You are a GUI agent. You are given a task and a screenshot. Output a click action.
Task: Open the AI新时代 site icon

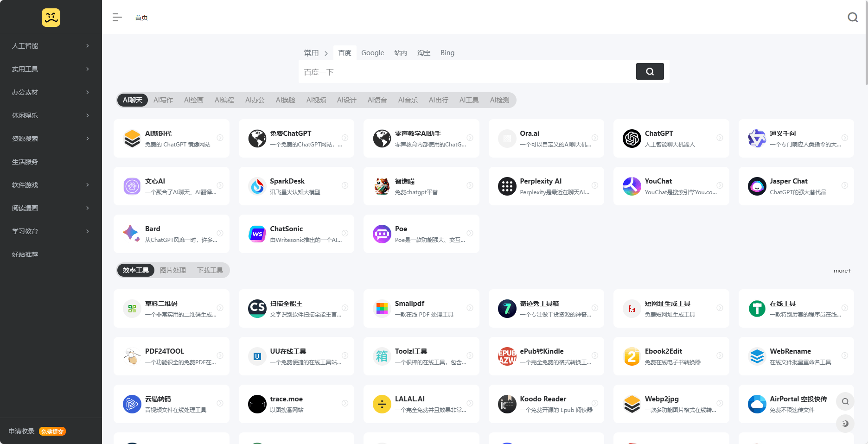[x=132, y=138]
